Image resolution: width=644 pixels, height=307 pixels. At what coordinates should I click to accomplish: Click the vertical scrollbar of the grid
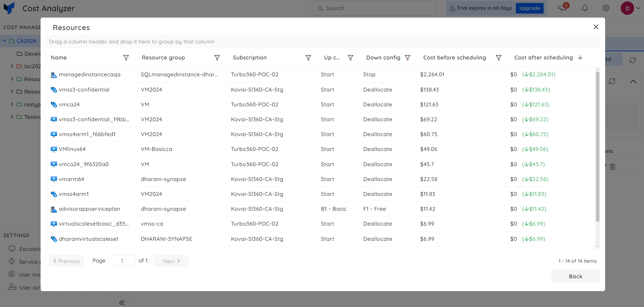click(597, 147)
